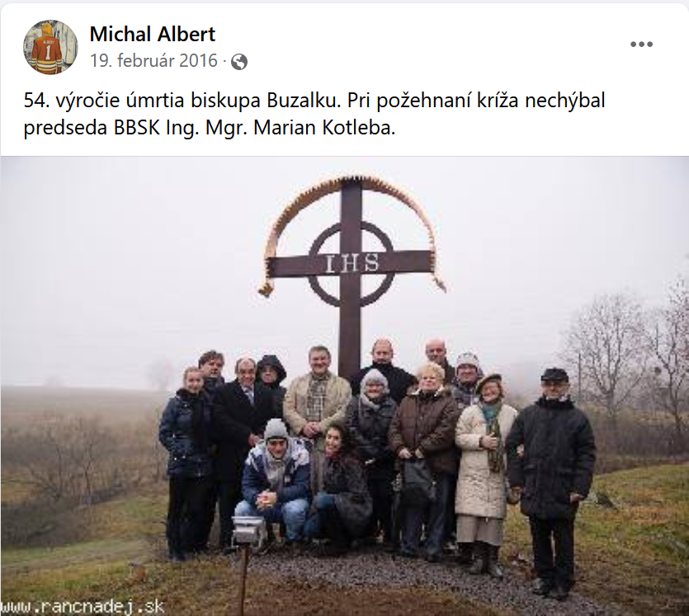Click the crouching woman with curly hair
This screenshot has width=689, height=616.
point(341,483)
